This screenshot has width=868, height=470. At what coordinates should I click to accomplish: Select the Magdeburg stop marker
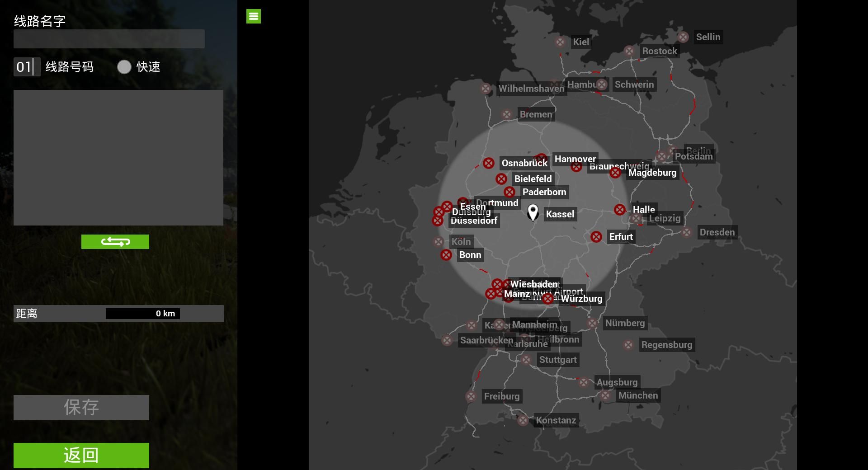(615, 173)
